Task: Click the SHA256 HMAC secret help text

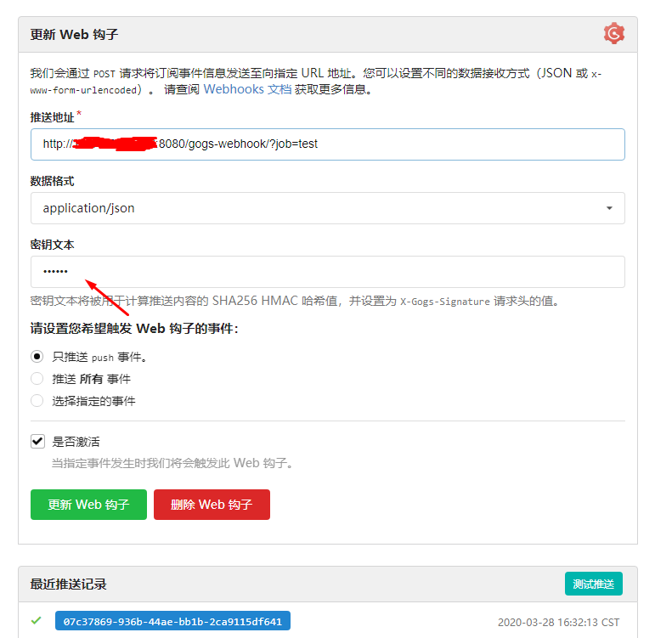Action: [295, 301]
